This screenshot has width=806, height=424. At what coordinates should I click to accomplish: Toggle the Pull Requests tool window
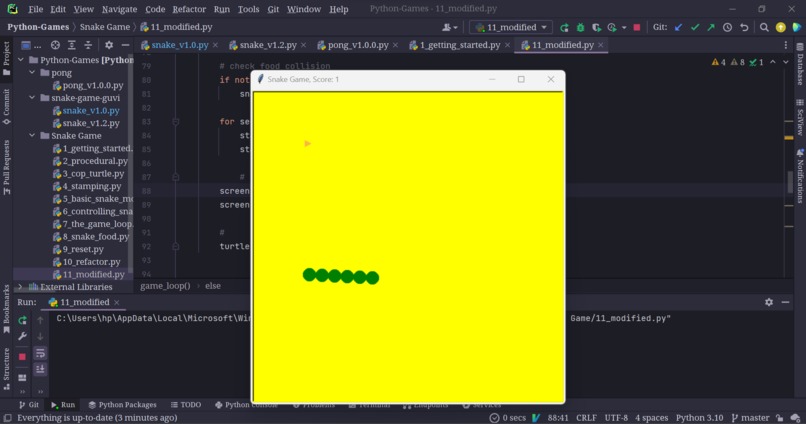click(x=6, y=168)
